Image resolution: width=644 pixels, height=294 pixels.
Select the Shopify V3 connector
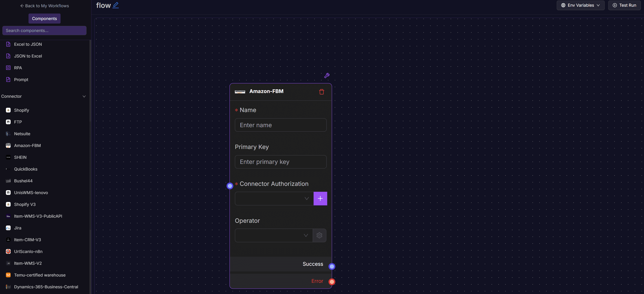click(25, 204)
